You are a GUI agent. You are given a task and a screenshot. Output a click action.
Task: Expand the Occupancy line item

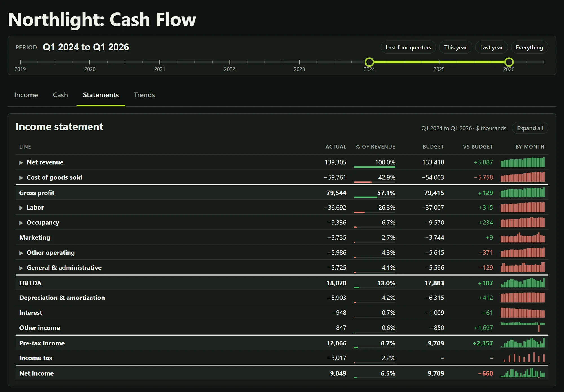[21, 223]
